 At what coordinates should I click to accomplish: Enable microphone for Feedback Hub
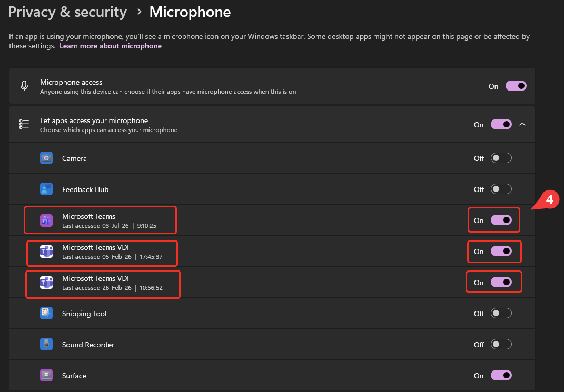(x=501, y=189)
